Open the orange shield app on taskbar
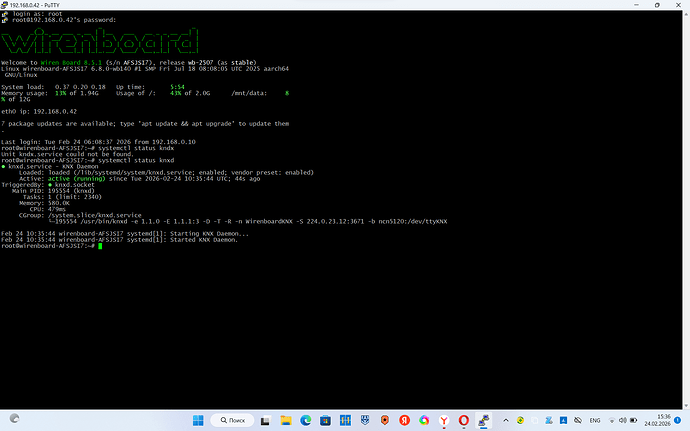Screen dimensions: 690x431 point(385,420)
